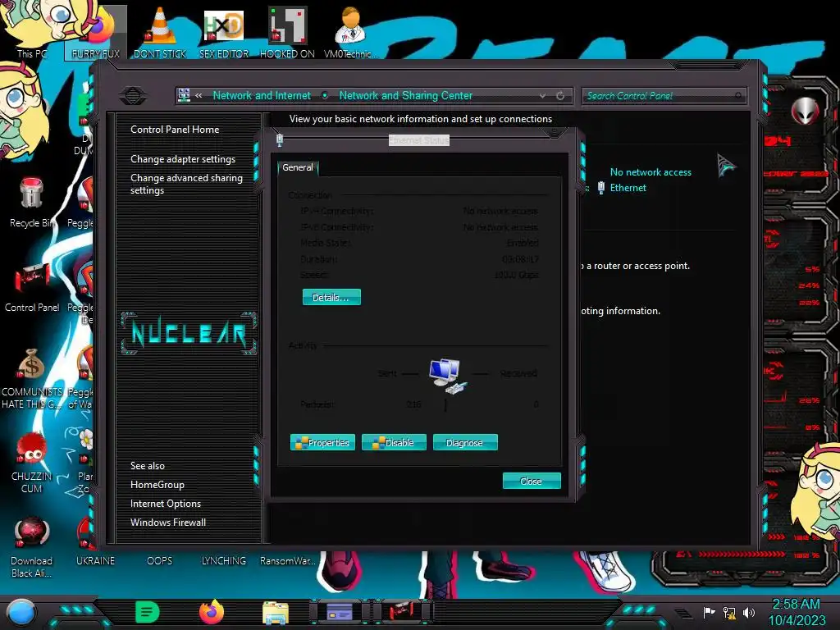The image size is (840, 630).
Task: Refresh the Control Panel address bar
Action: (560, 95)
